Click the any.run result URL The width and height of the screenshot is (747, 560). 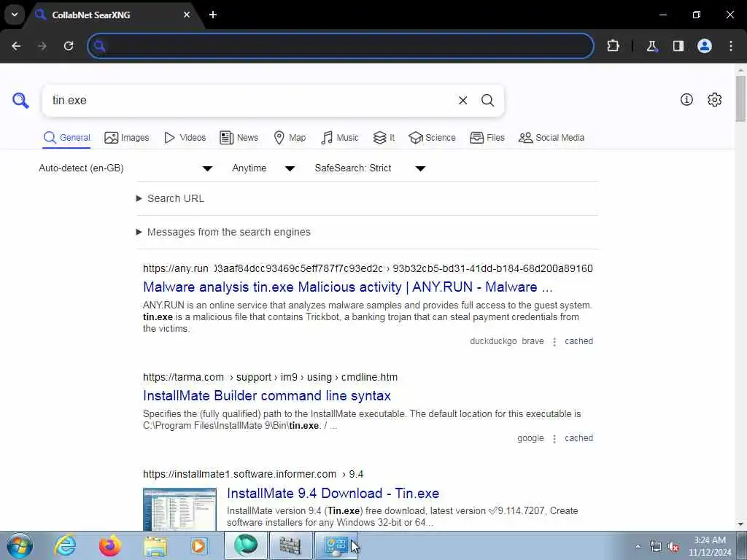368,268
